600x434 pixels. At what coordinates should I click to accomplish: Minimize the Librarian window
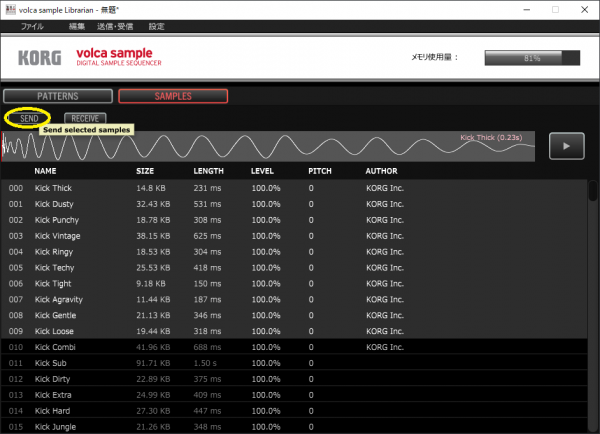(527, 10)
